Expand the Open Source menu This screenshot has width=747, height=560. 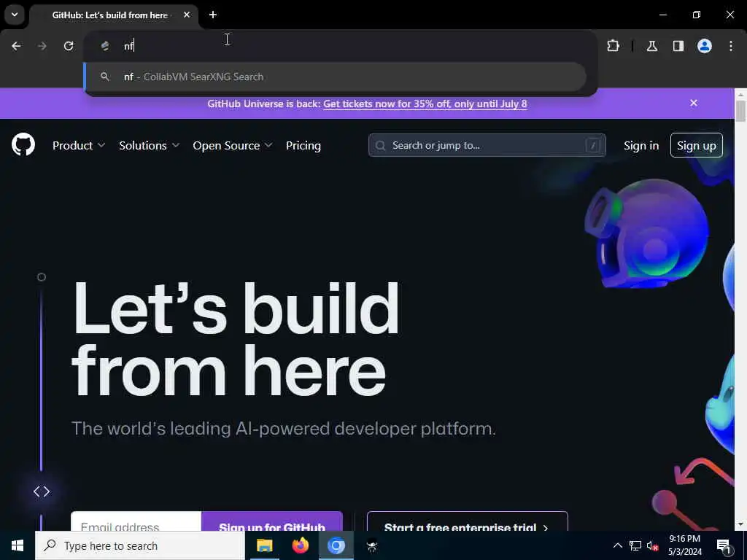[233, 146]
